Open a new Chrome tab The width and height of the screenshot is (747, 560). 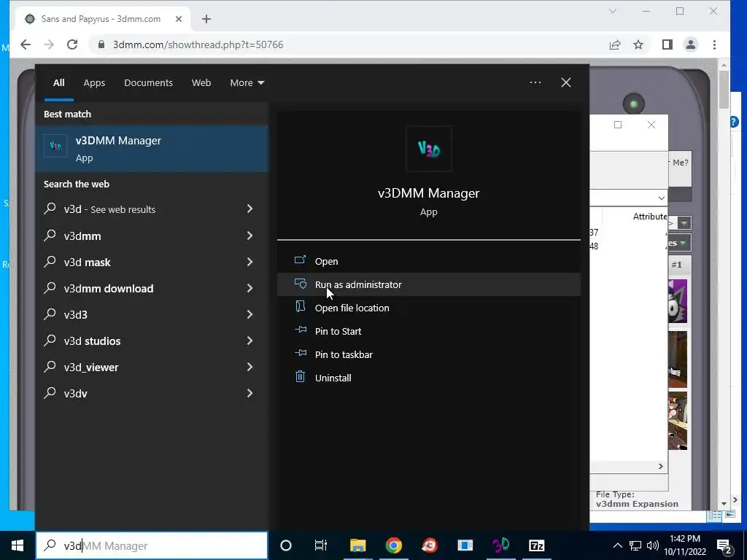tap(206, 19)
